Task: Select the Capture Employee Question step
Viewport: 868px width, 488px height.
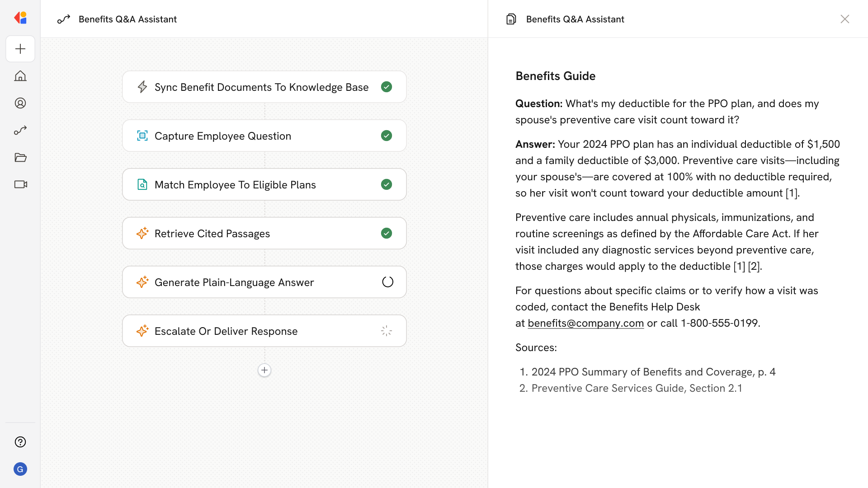Action: 222,136
